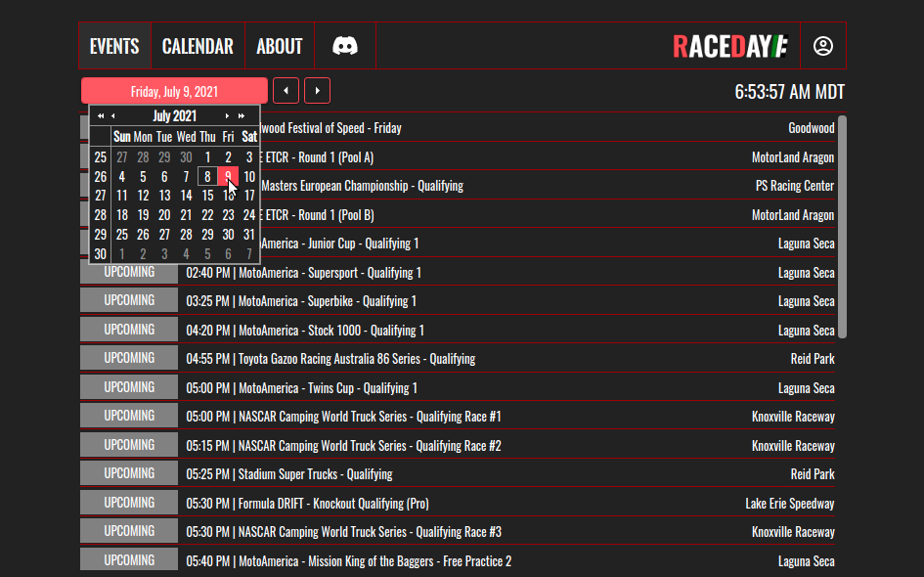
Task: Choose July 15 in the calendar
Action: point(207,196)
